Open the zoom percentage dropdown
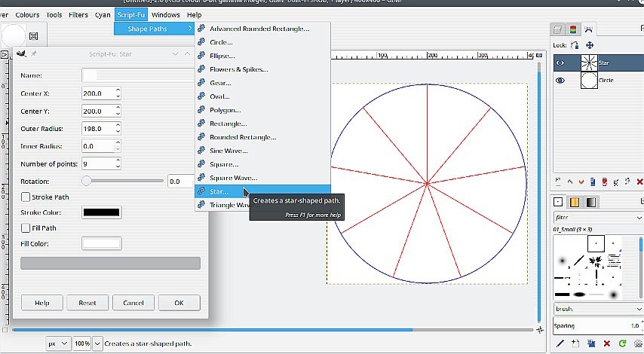 [x=97, y=343]
